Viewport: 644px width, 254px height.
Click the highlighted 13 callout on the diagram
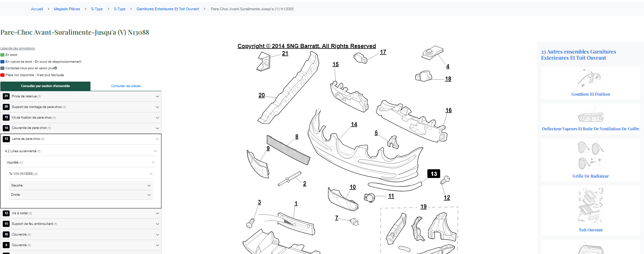pyautogui.click(x=434, y=174)
